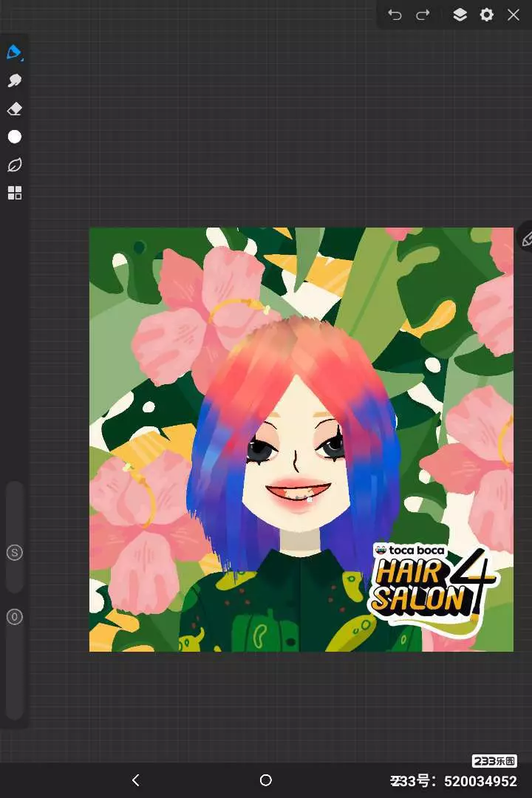
Task: Open the four-squares grid menu icon
Action: pos(14,193)
